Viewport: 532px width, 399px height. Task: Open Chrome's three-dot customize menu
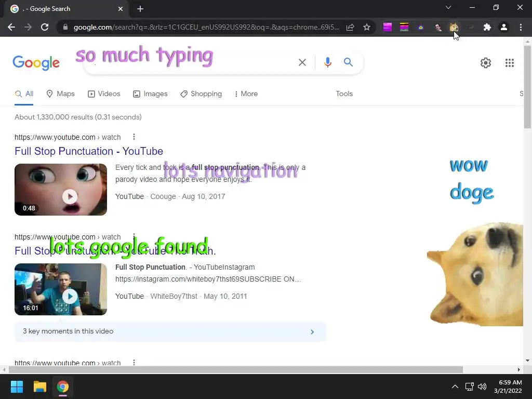coord(521,27)
